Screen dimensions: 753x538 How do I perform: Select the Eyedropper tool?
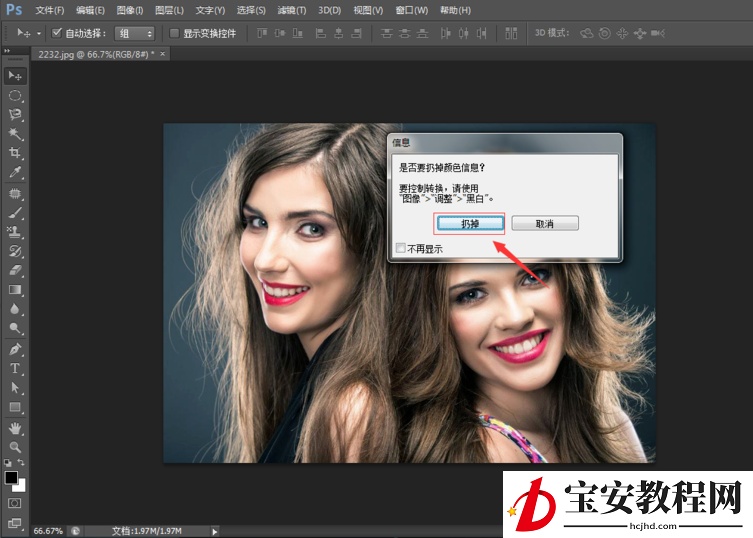(x=15, y=172)
